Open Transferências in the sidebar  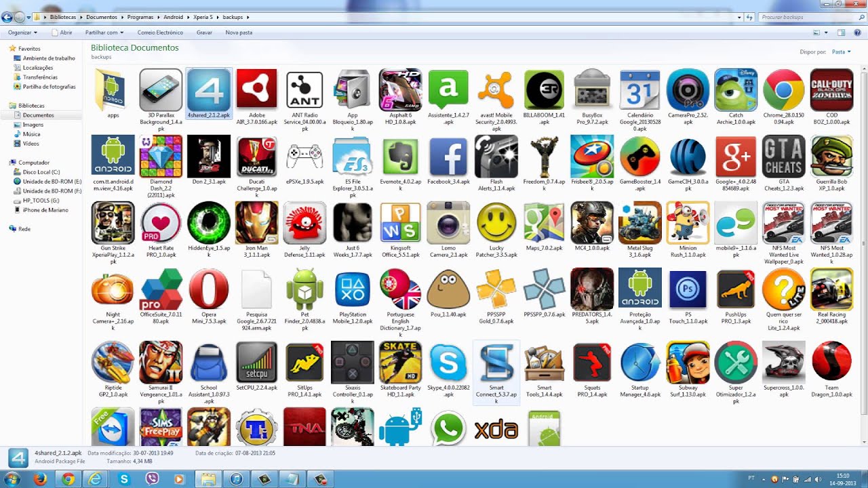(40, 77)
